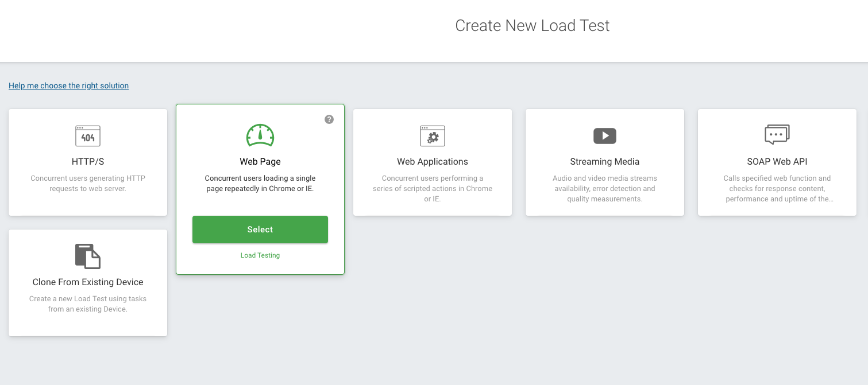This screenshot has height=385, width=868.
Task: Click the SOAP Web API description text
Action: 777,189
